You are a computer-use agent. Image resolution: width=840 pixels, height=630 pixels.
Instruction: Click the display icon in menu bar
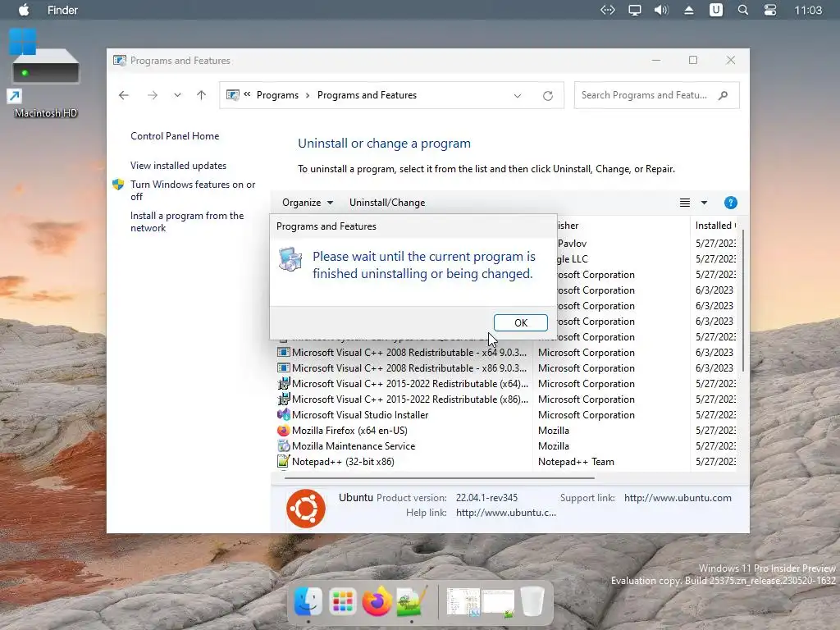click(635, 10)
